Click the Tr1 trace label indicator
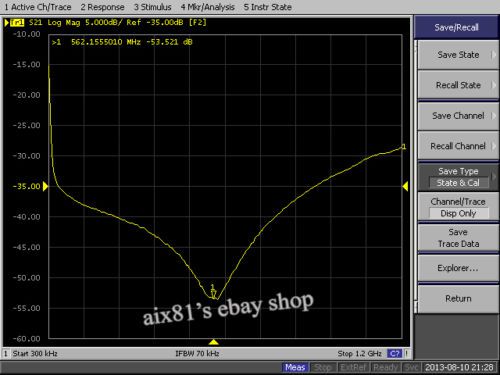The width and height of the screenshot is (500, 375). (x=17, y=23)
